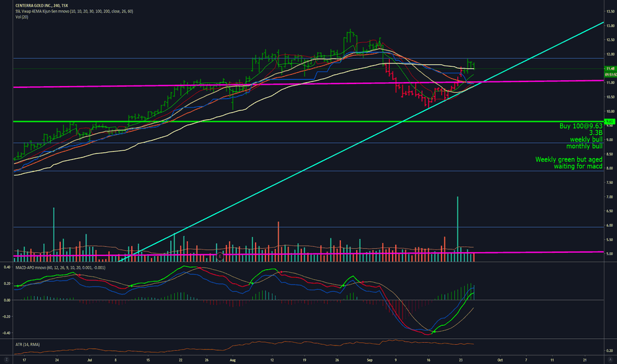Select the ATR (14, RMA) indicator legend
This screenshot has height=364, width=617.
(28, 344)
